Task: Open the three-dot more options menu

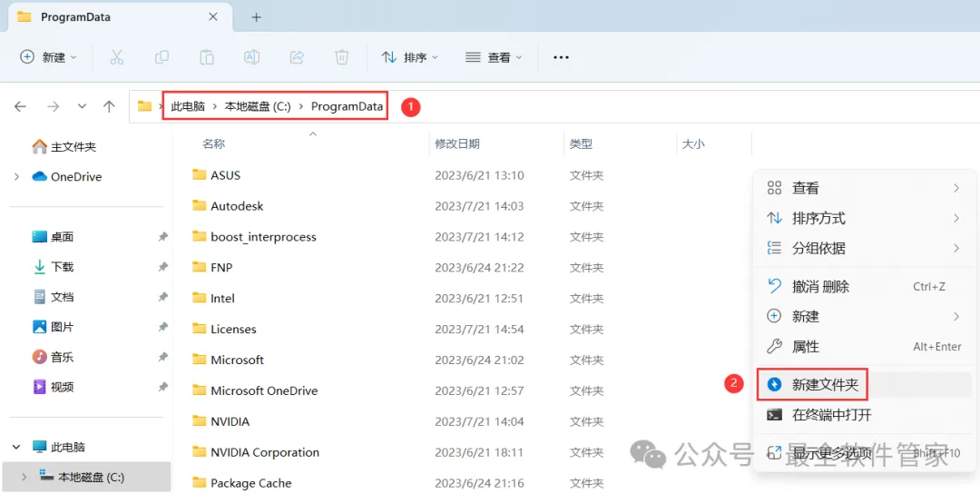Action: 562,57
